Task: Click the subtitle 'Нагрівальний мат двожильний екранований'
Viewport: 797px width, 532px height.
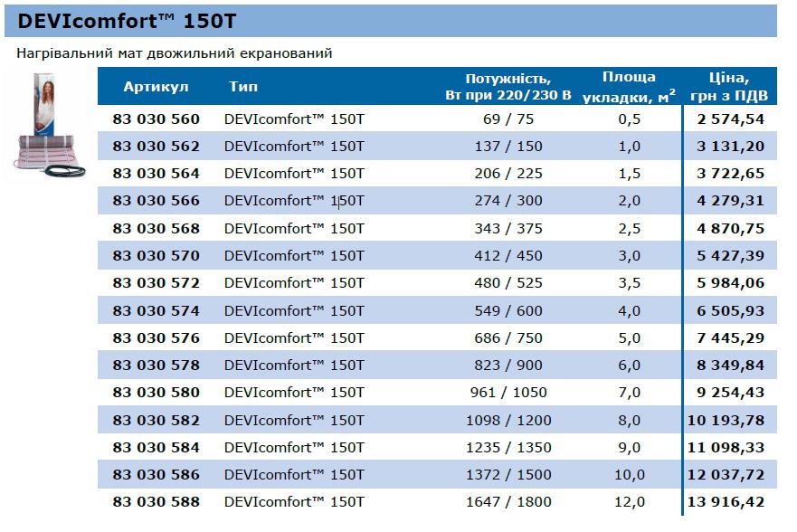Action: pyautogui.click(x=175, y=53)
